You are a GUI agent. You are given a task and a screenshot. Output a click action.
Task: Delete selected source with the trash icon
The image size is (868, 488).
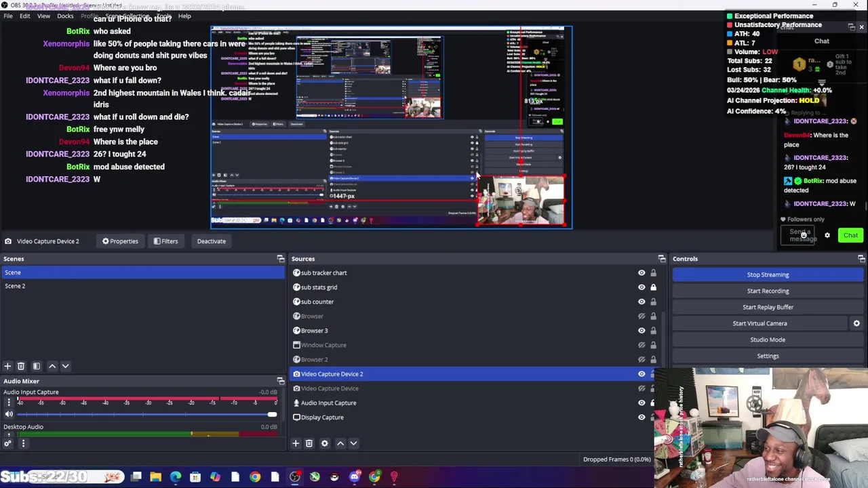tap(309, 443)
